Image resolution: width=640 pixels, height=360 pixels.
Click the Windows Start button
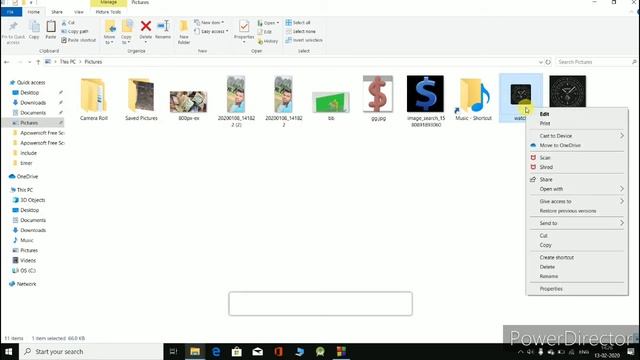pyautogui.click(x=8, y=351)
